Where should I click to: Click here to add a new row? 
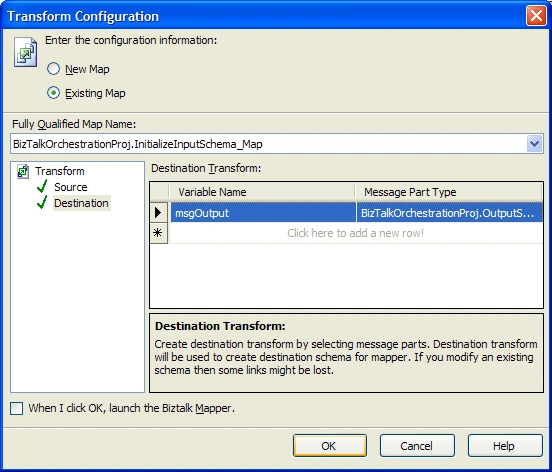[356, 233]
